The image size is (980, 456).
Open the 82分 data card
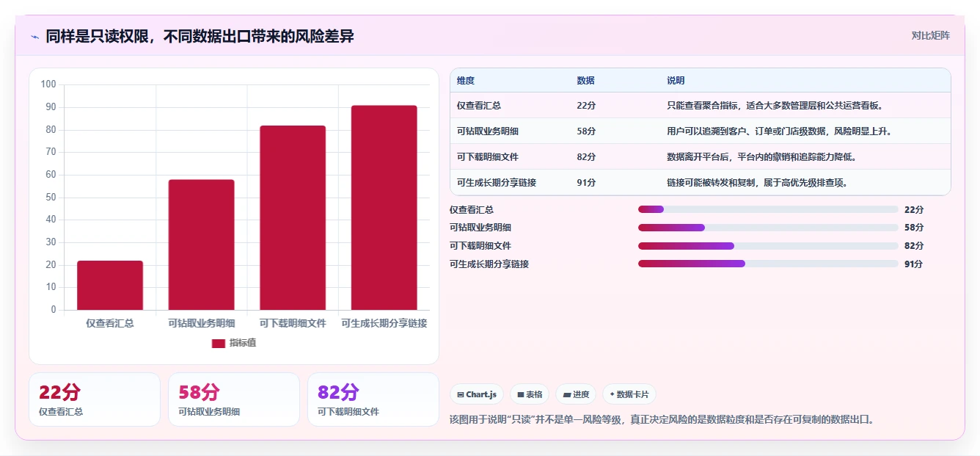coord(373,399)
